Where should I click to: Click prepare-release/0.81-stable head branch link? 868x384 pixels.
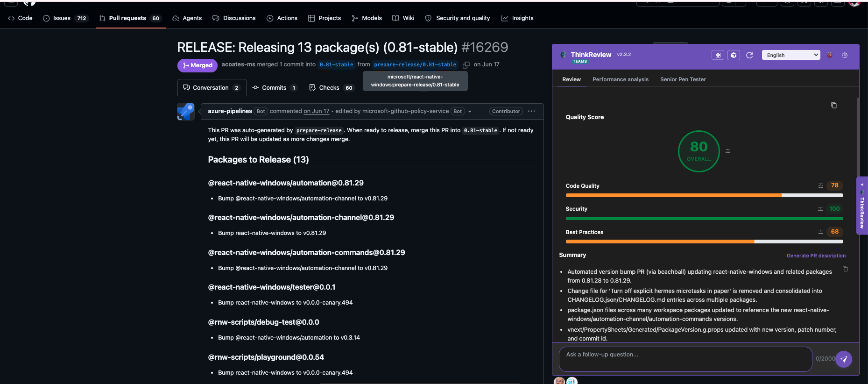pos(415,65)
